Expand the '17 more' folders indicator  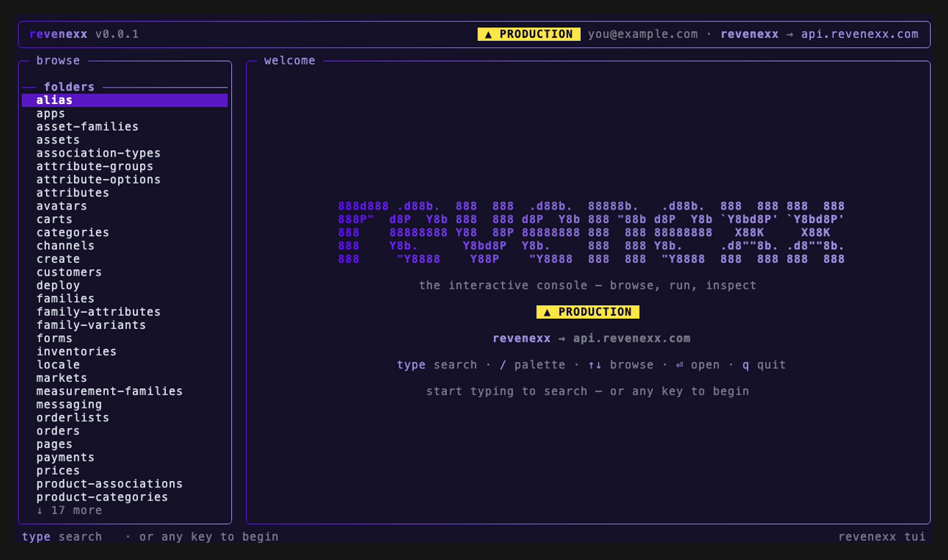click(x=69, y=510)
